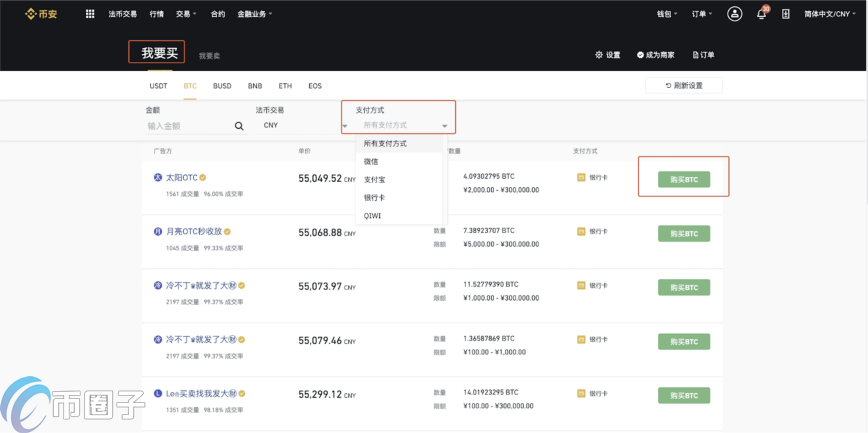Select the BNB coin tab

click(x=255, y=86)
